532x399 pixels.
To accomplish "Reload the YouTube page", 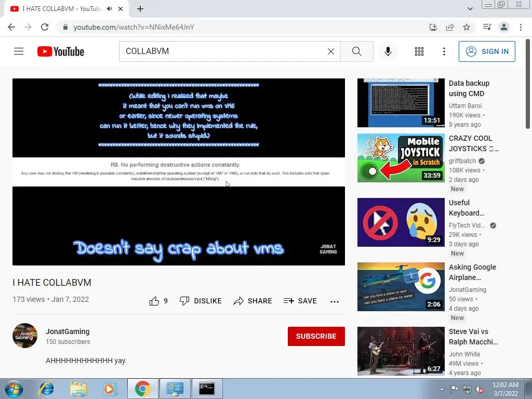I will click(45, 27).
